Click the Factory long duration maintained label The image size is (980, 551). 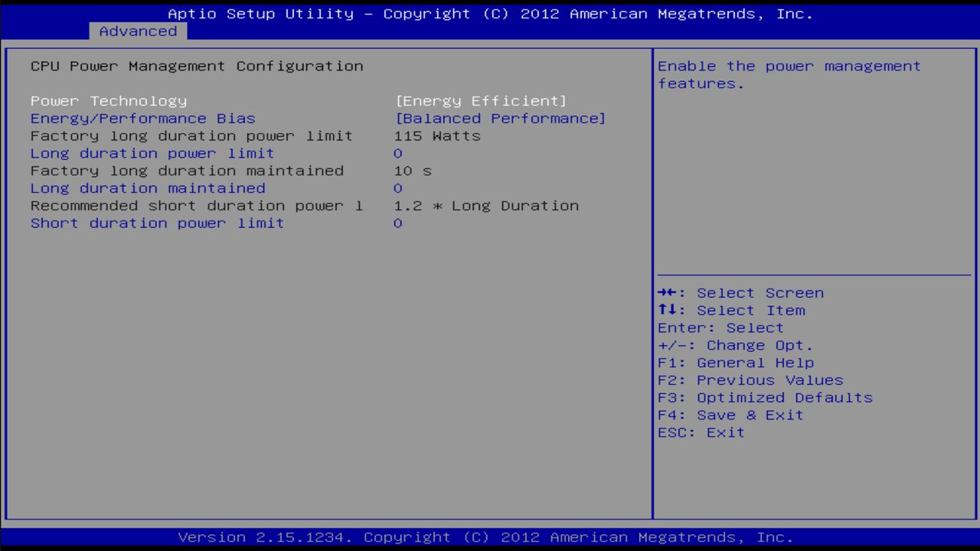pyautogui.click(x=187, y=171)
